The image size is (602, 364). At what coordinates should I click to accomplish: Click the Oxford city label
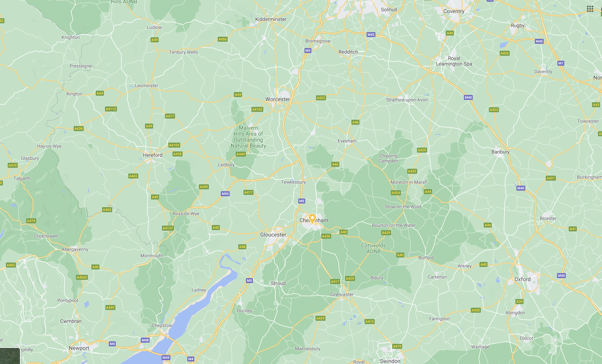[x=522, y=279]
